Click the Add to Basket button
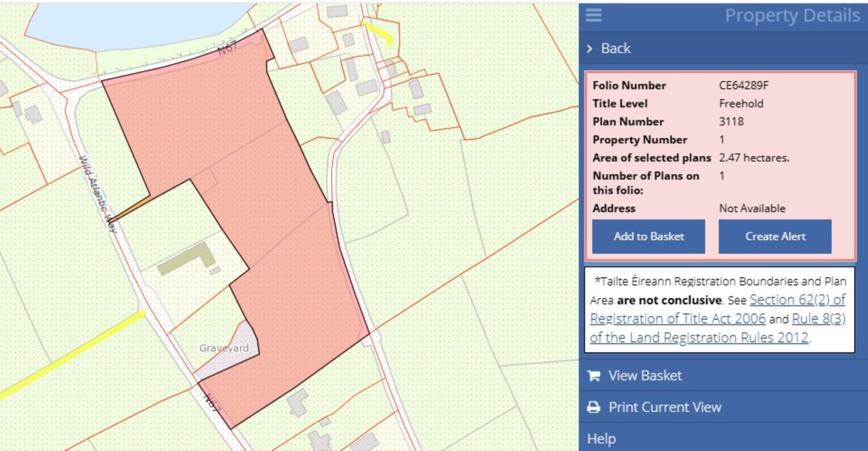 point(648,237)
